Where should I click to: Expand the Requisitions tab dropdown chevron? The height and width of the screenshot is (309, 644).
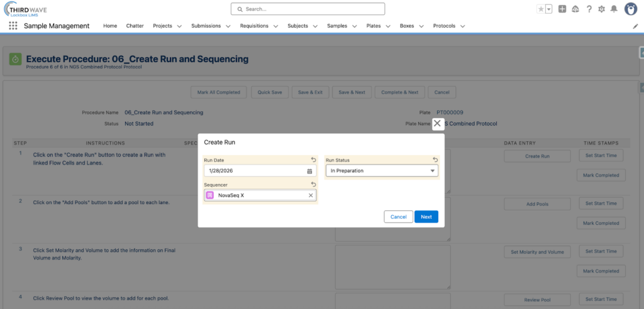coord(275,26)
